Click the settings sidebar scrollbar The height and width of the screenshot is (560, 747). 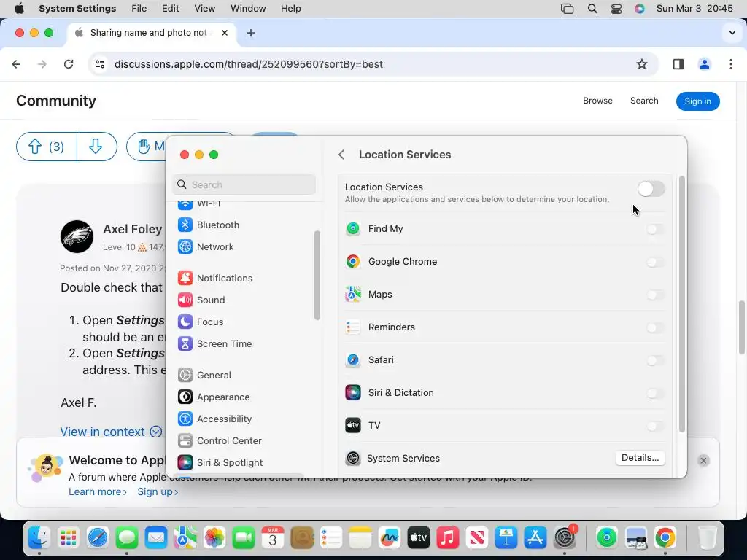[x=317, y=275]
